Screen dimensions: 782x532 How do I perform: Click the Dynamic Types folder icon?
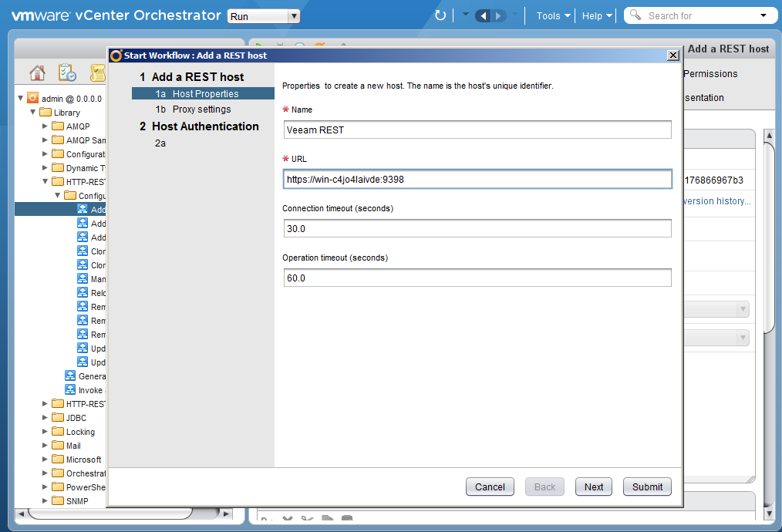tap(58, 167)
